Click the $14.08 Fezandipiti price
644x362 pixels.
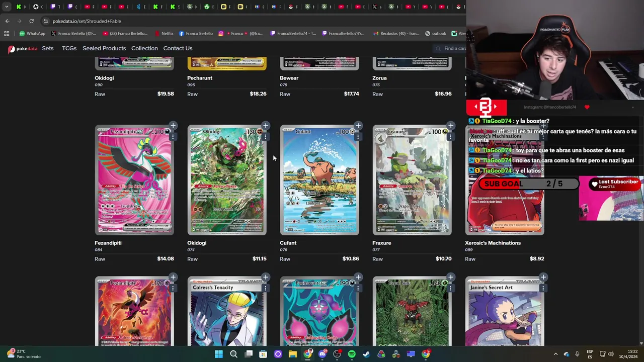[x=166, y=258]
